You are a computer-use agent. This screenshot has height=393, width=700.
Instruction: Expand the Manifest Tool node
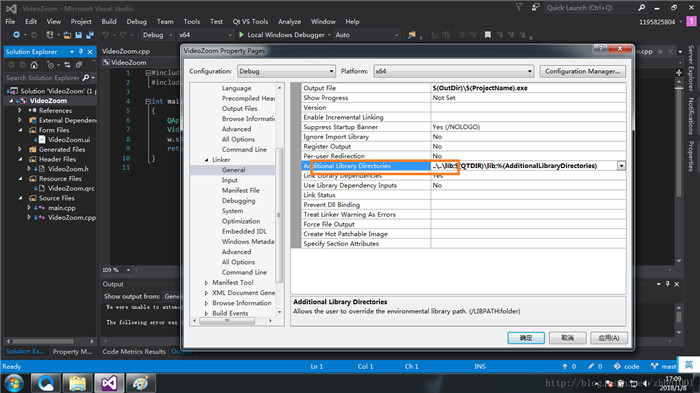[x=206, y=283]
